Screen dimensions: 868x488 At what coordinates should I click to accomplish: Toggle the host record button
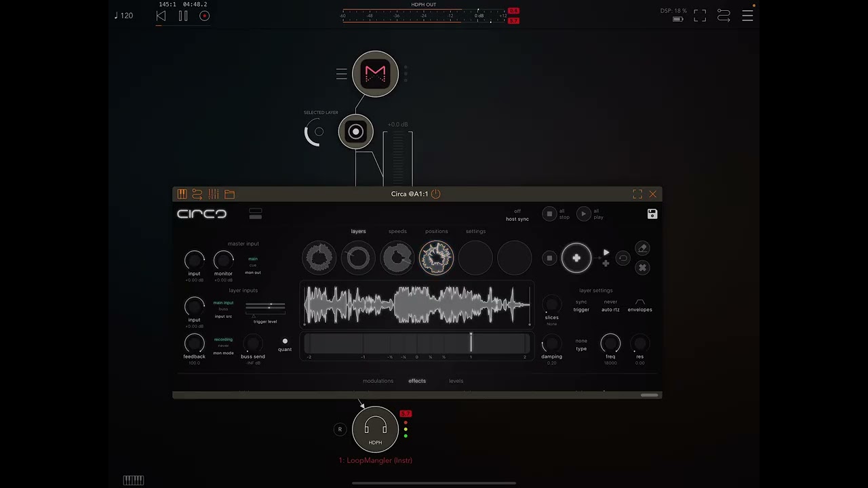tap(205, 16)
